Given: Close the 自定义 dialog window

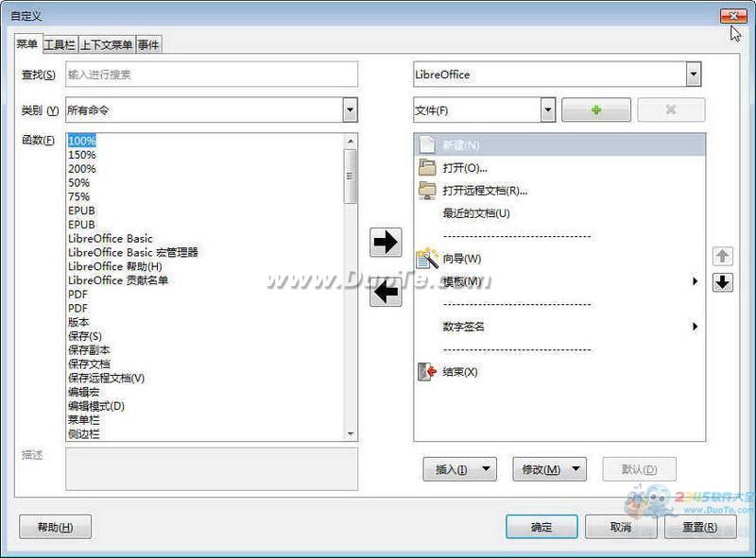Looking at the screenshot, I should (733, 16).
